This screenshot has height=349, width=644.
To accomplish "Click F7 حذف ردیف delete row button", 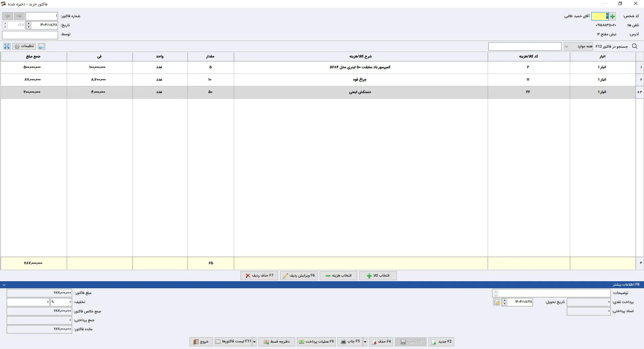I will (259, 276).
